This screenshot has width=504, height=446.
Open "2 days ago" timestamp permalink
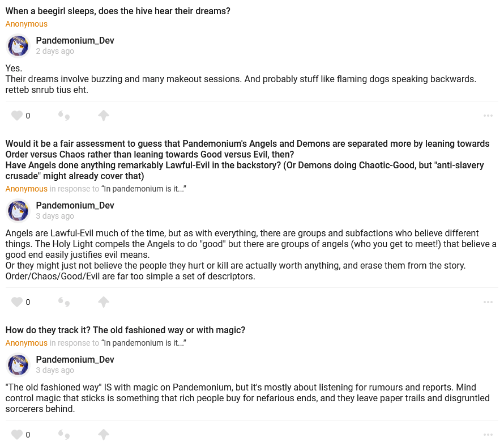pyautogui.click(x=55, y=51)
